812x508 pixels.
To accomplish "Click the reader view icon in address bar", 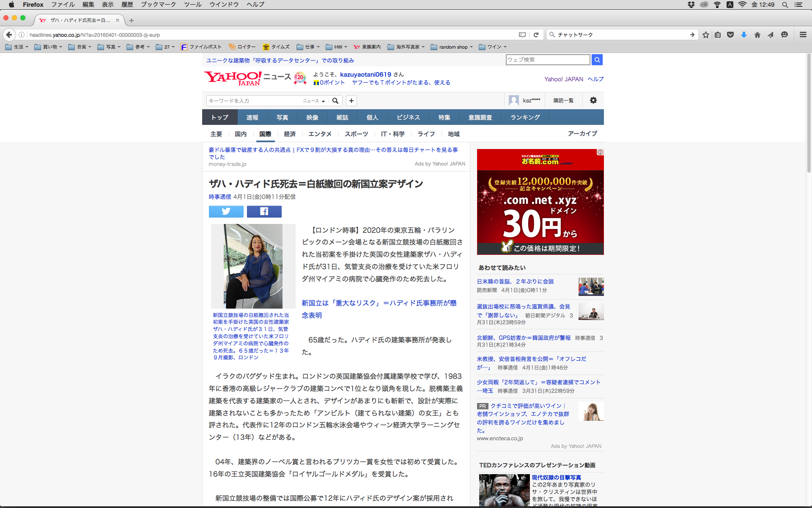I will click(522, 35).
